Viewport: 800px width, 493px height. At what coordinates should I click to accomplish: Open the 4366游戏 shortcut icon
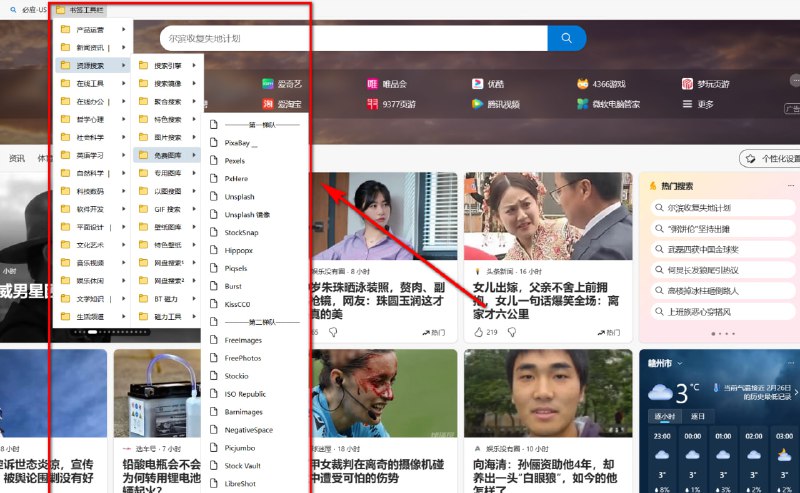pyautogui.click(x=583, y=84)
